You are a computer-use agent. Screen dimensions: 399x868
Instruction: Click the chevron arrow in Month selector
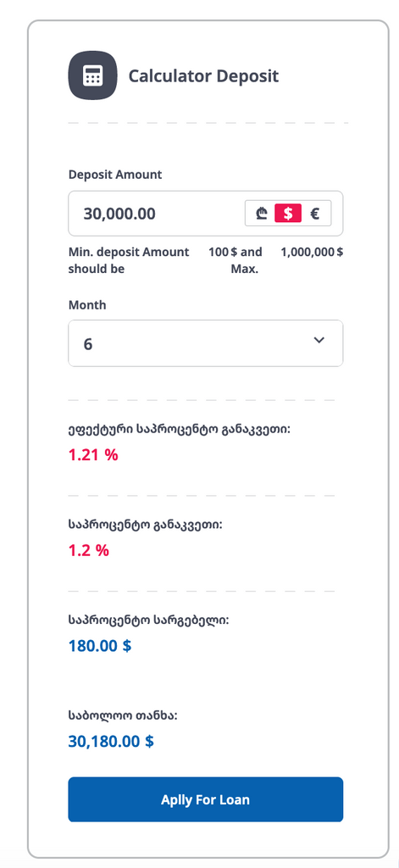[319, 340]
